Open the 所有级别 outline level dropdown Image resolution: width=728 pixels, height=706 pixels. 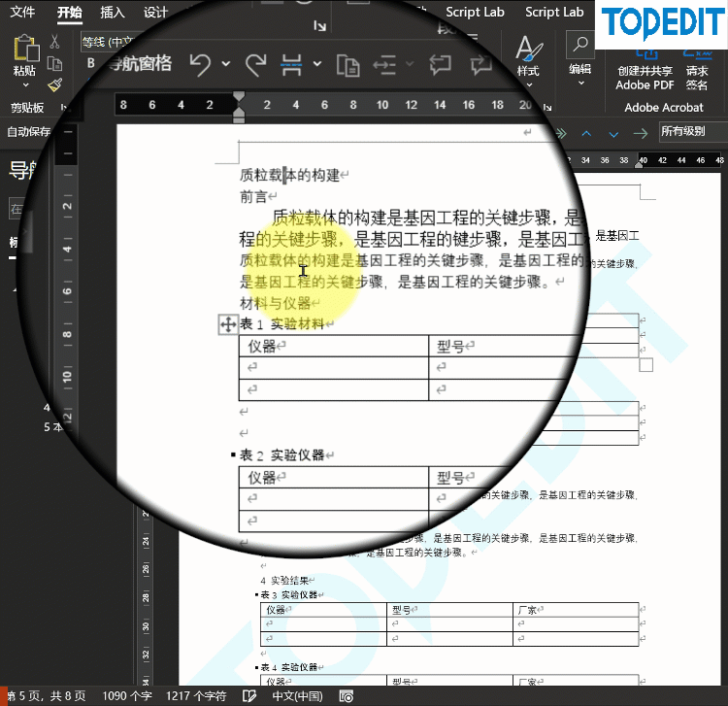[x=693, y=131]
